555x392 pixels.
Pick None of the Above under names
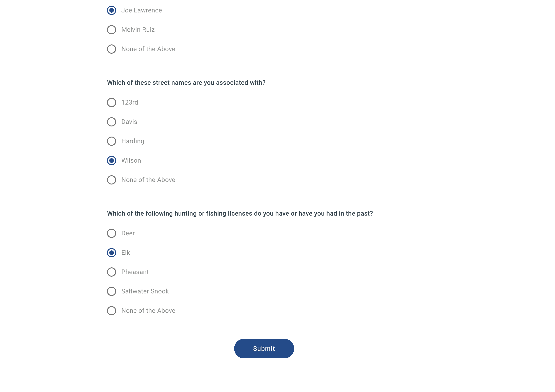pos(111,49)
